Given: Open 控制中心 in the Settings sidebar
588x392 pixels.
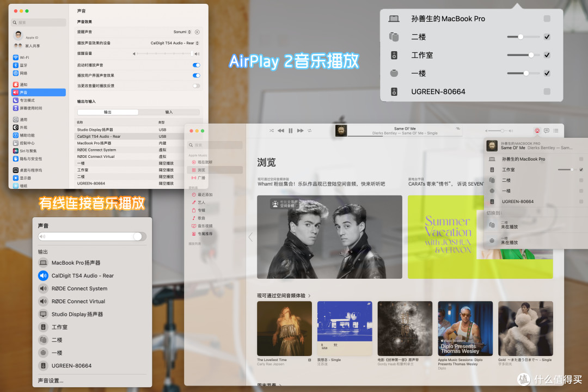Looking at the screenshot, I should click(39, 143).
